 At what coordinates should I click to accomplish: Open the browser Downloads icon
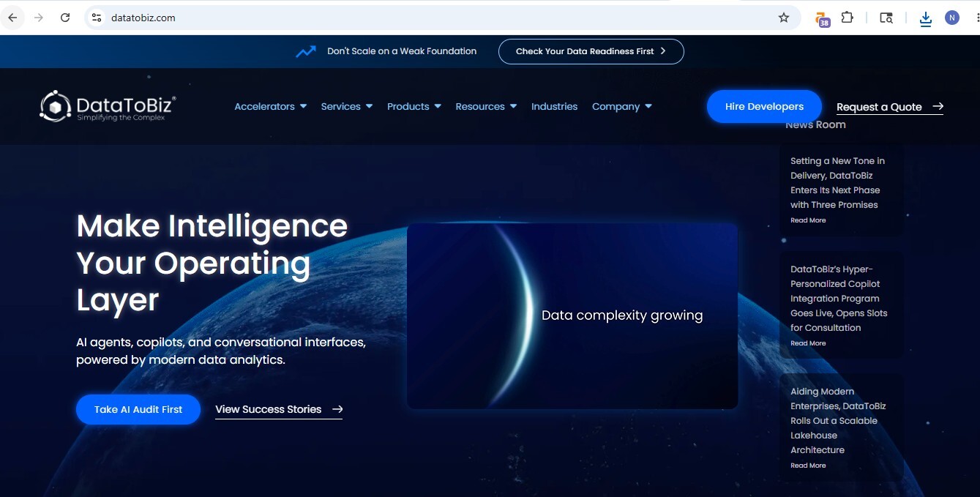click(x=926, y=18)
